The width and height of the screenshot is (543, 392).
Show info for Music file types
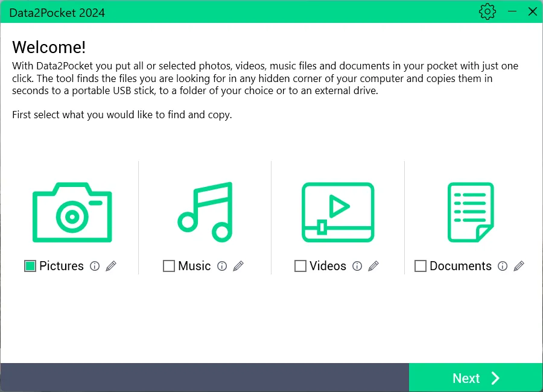[222, 266]
